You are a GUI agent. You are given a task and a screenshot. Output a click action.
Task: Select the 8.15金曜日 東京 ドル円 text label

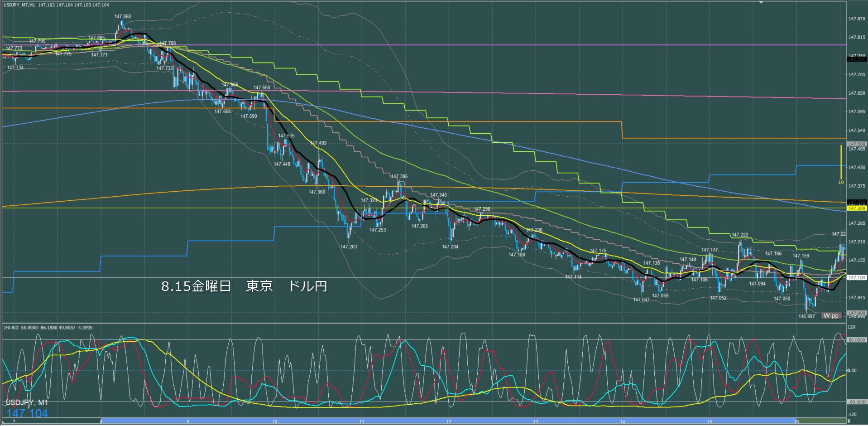(x=245, y=286)
